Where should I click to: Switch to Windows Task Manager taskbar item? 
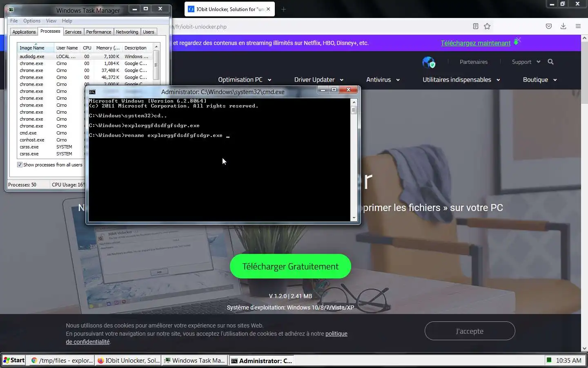point(195,360)
